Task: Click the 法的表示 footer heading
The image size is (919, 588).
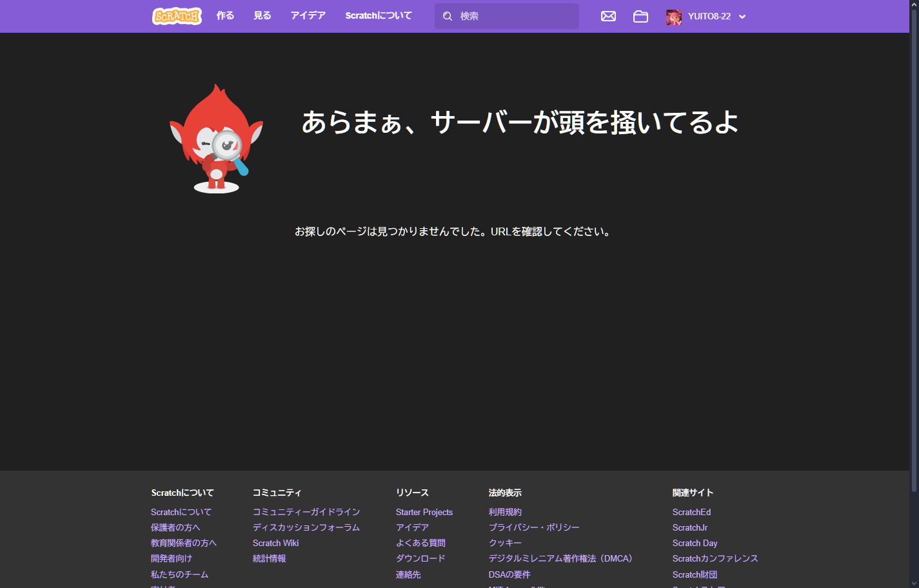Action: (x=505, y=493)
